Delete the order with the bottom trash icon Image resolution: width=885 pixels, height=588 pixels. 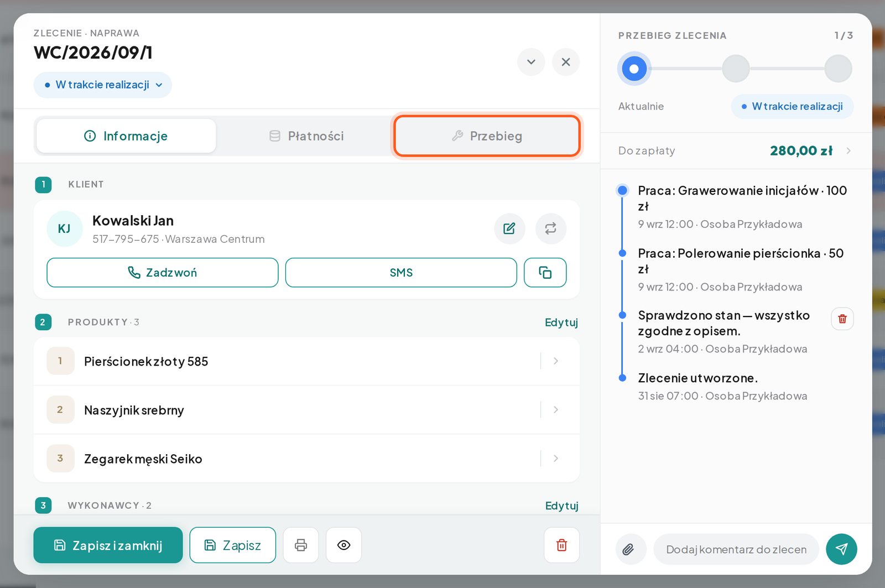point(562,545)
